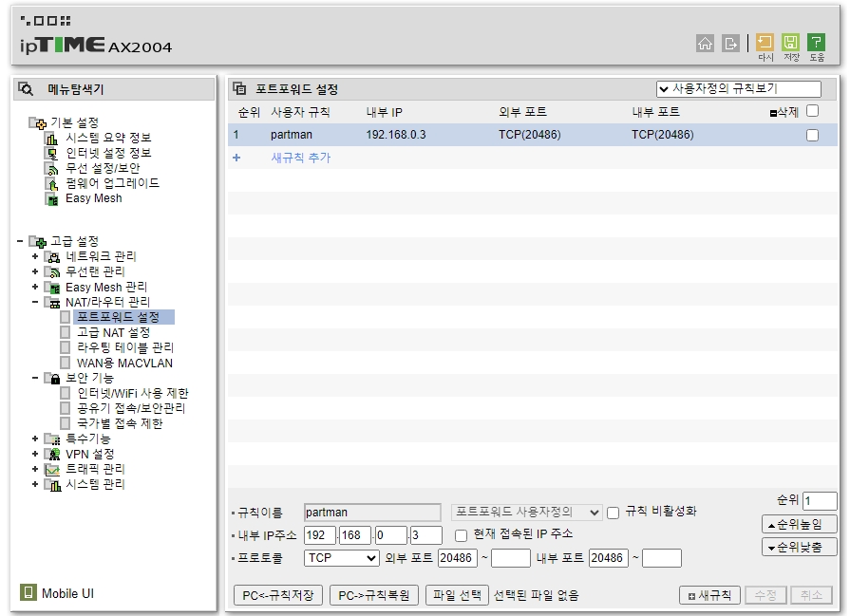Screen dimensions: 850x616
Task: Click the 포트포워드 설정 panel title icon
Action: click(239, 89)
